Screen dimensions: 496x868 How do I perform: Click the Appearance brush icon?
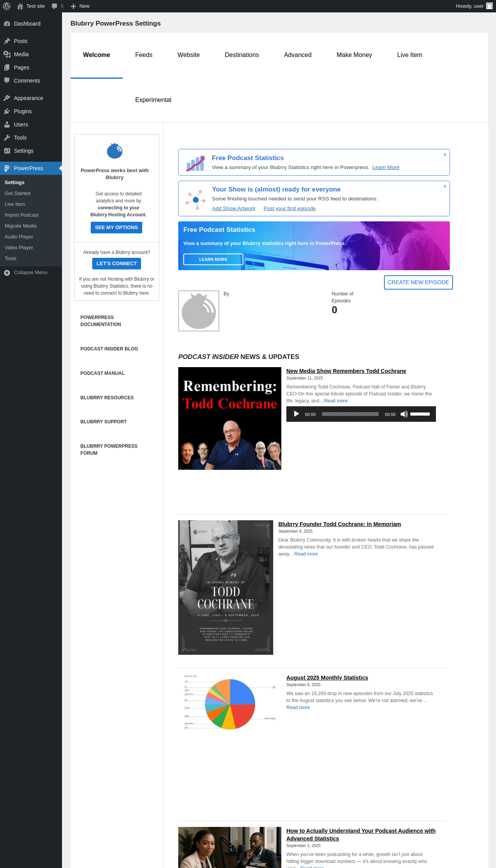[7, 98]
